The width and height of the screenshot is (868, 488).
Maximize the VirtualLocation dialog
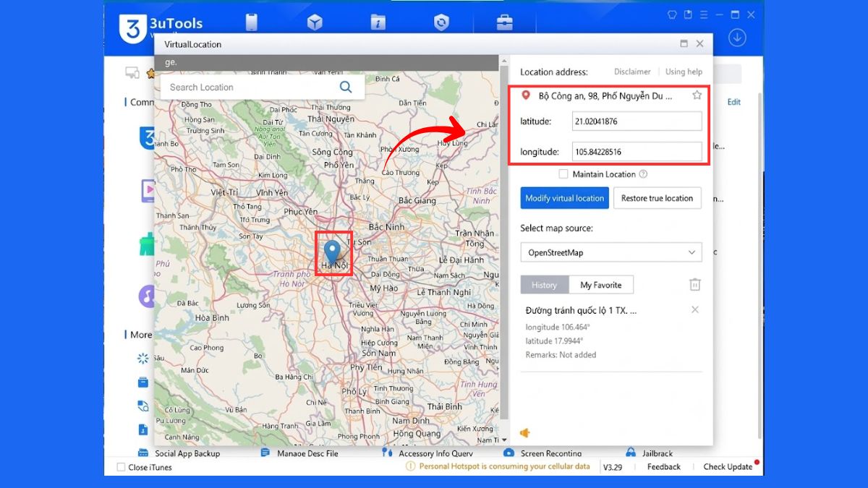[x=684, y=44]
